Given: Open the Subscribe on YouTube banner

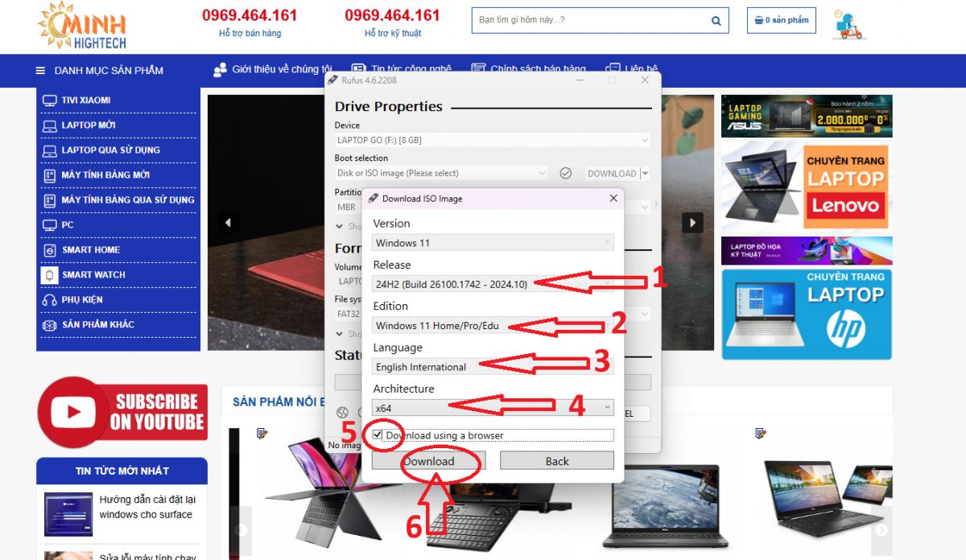Looking at the screenshot, I should coord(122,412).
